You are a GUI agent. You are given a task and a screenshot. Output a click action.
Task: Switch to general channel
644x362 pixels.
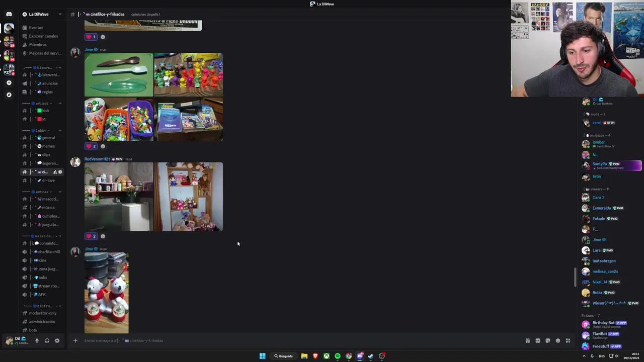point(42,138)
